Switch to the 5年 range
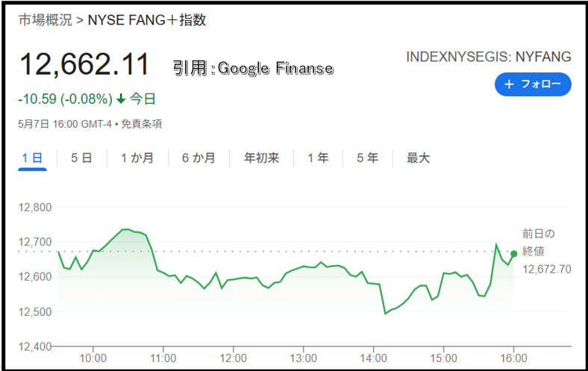 367,158
